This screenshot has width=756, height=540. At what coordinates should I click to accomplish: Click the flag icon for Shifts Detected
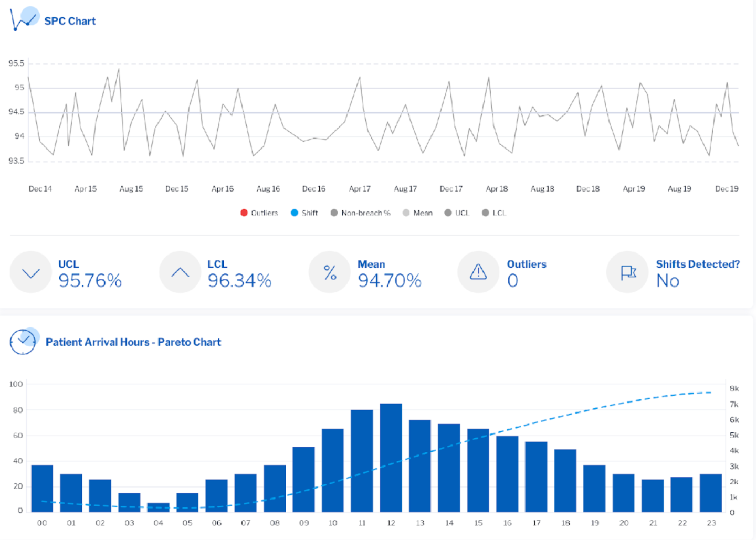(628, 272)
